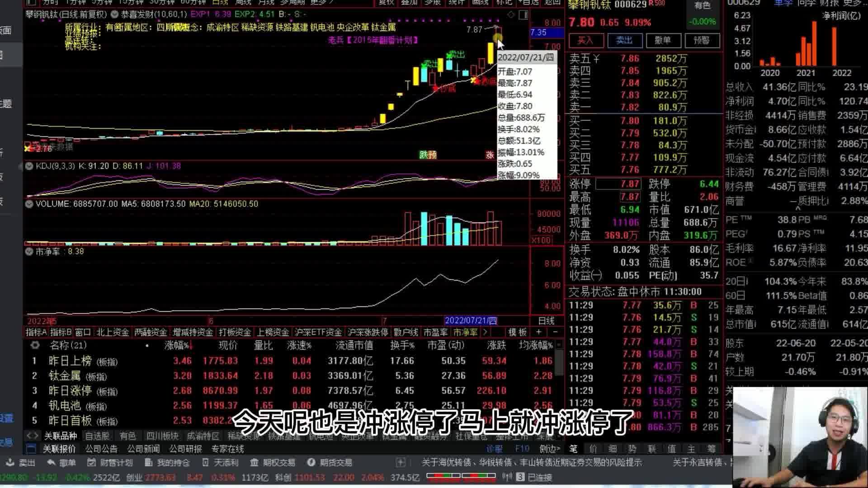The image size is (868, 488).
Task: Toggle the KDJ indicator circle button
Action: [x=29, y=166]
